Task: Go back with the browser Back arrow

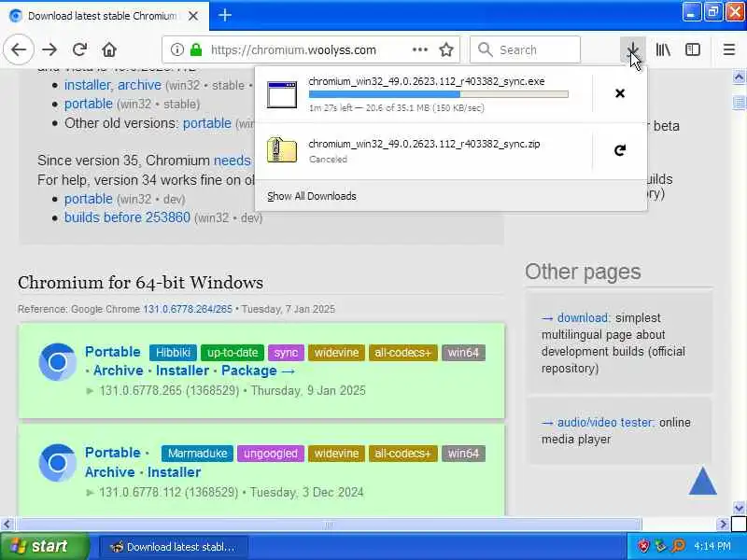Action: point(19,49)
